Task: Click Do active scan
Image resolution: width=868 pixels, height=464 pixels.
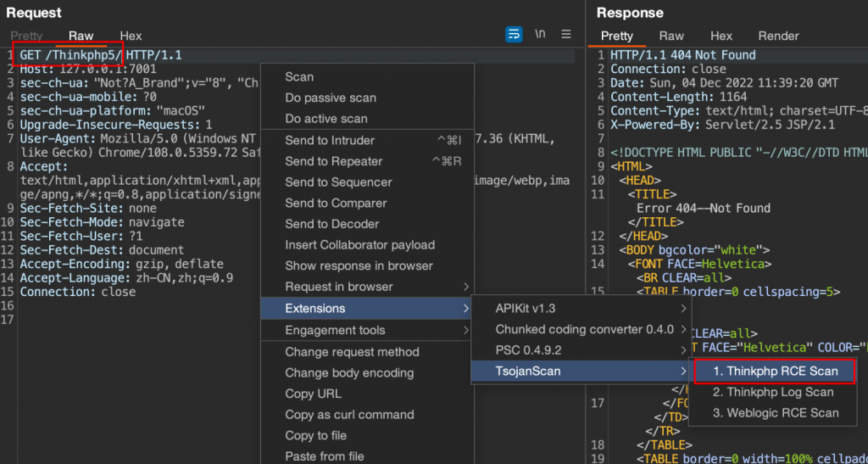Action: pos(326,119)
